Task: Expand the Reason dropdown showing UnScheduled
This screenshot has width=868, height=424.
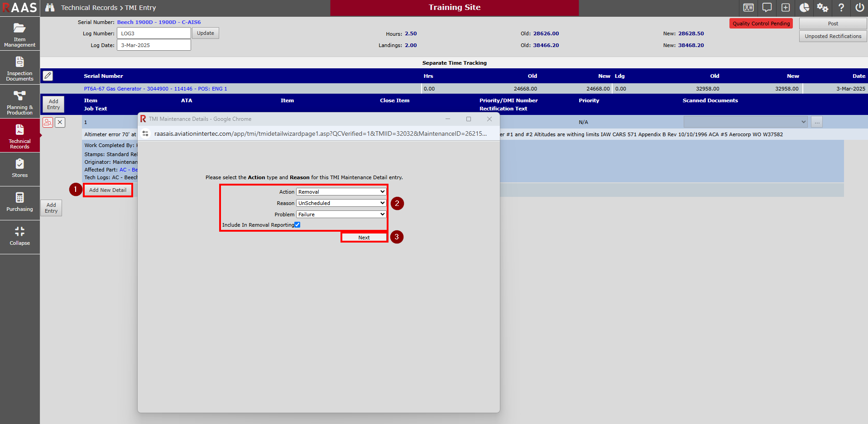Action: click(x=341, y=203)
